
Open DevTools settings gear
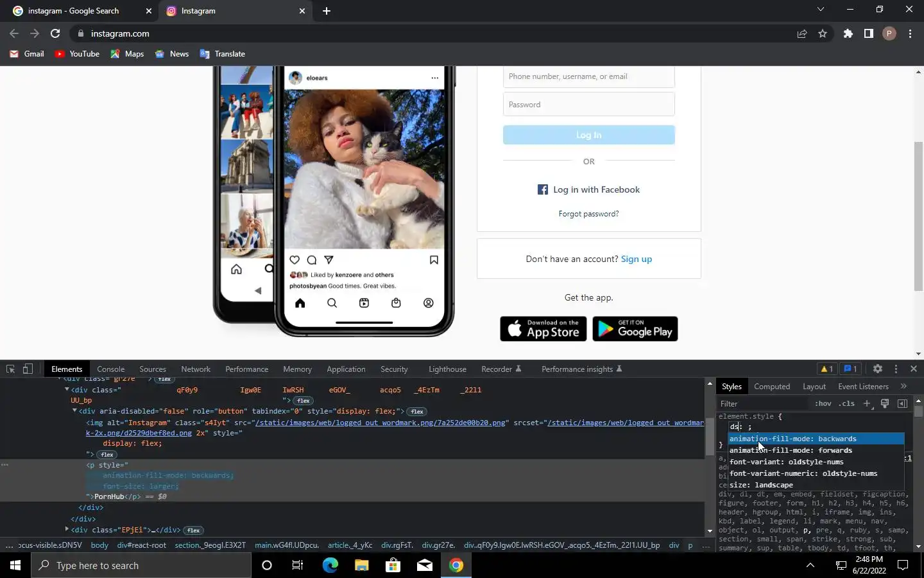[877, 369]
